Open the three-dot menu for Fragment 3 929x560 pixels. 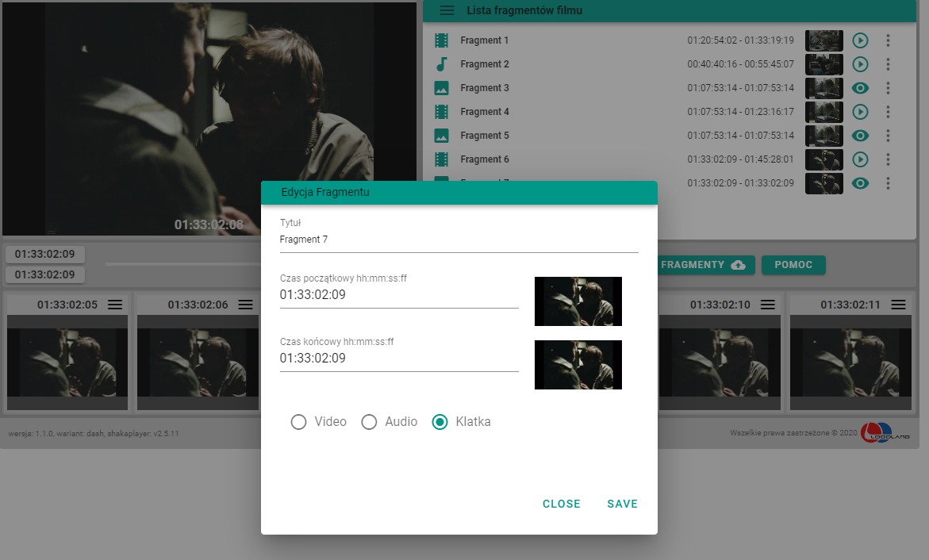888,88
